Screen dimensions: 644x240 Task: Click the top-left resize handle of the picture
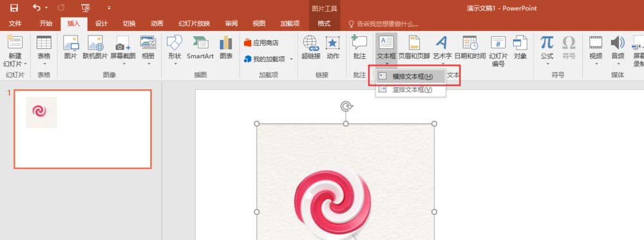(x=257, y=123)
